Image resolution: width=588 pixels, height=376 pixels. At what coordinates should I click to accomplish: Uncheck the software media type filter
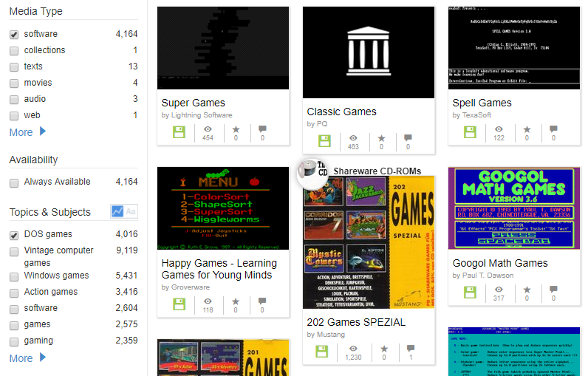(14, 35)
